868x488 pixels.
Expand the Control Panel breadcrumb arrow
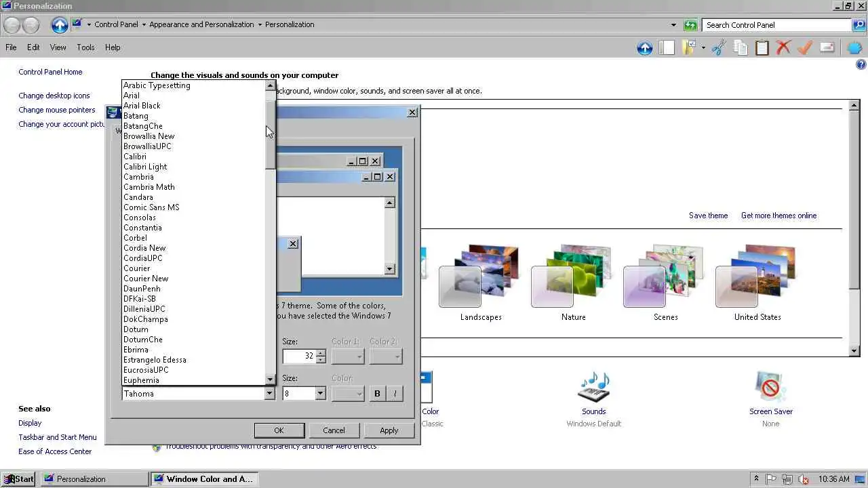click(x=143, y=24)
